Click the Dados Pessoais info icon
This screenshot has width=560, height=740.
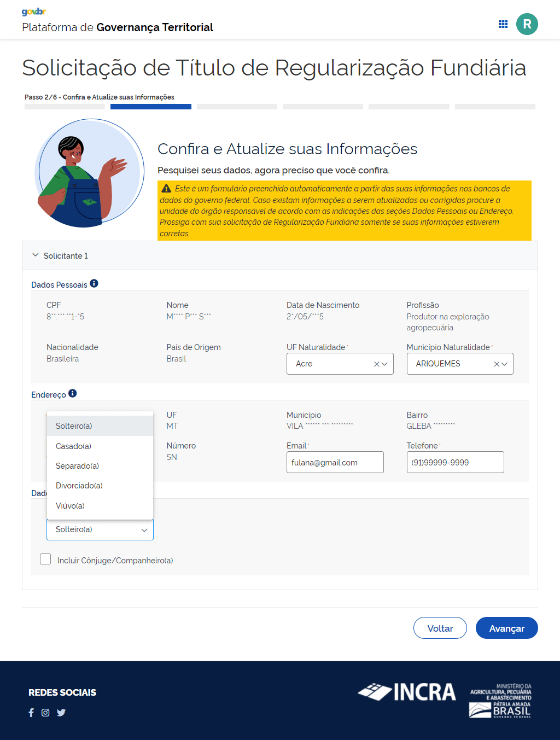(x=94, y=283)
